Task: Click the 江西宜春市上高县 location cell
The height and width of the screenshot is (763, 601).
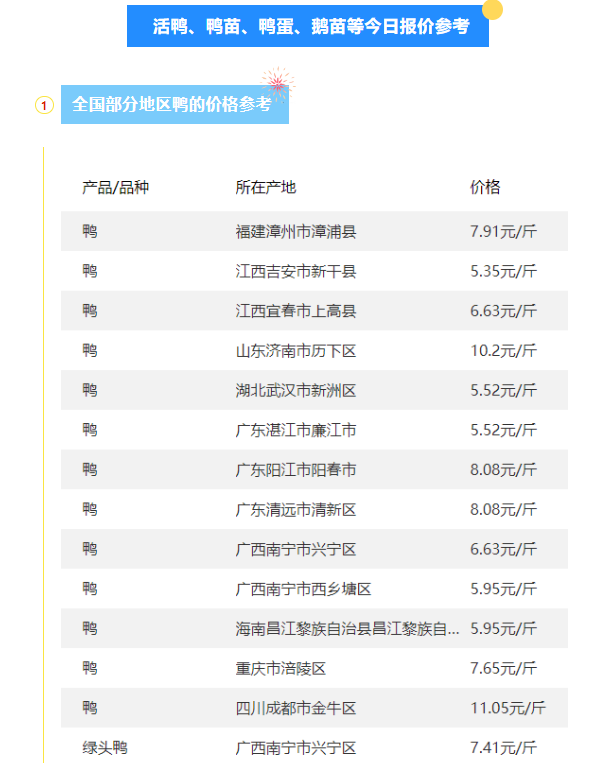Action: coord(296,311)
